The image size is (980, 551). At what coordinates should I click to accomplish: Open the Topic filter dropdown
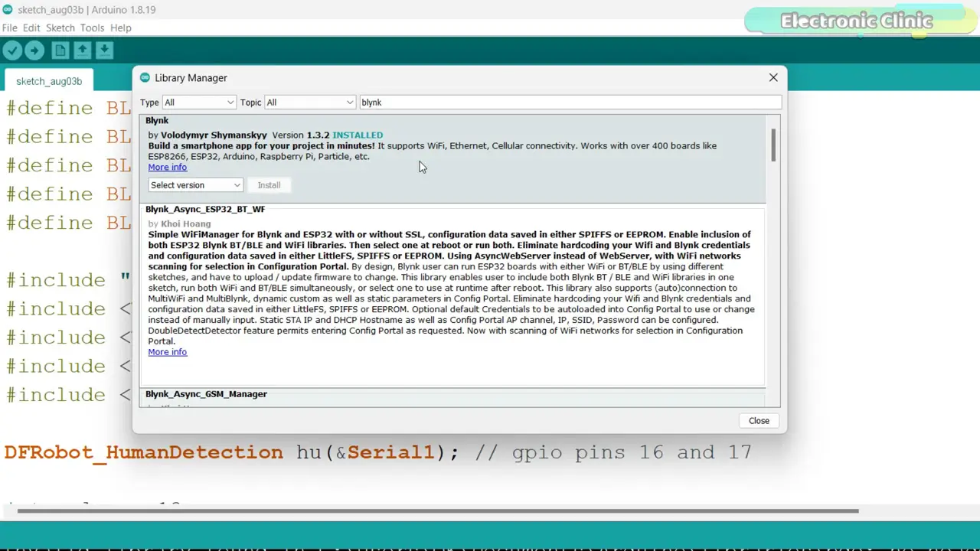click(x=309, y=103)
